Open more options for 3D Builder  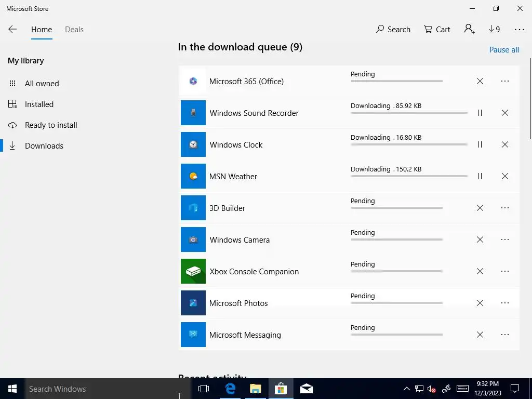pyautogui.click(x=505, y=208)
